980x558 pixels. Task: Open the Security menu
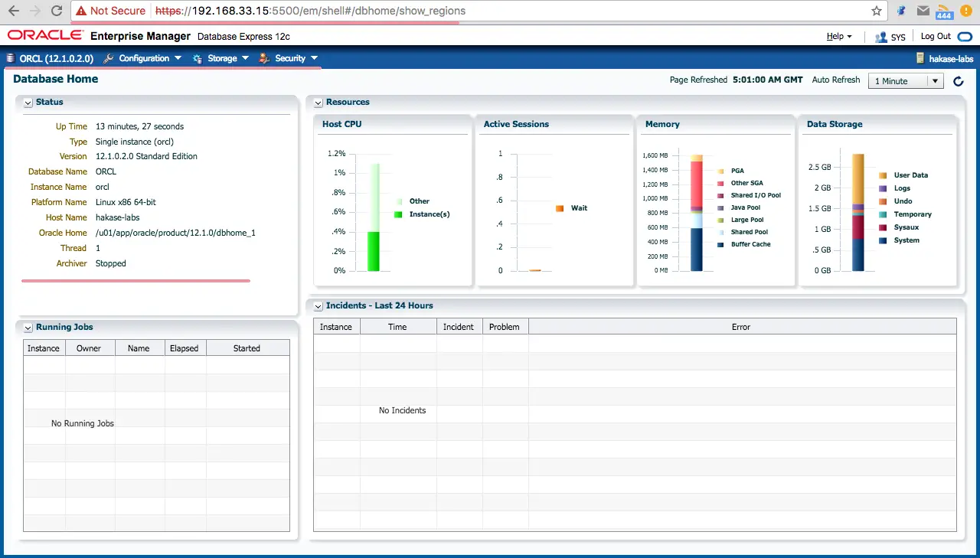[x=290, y=58]
